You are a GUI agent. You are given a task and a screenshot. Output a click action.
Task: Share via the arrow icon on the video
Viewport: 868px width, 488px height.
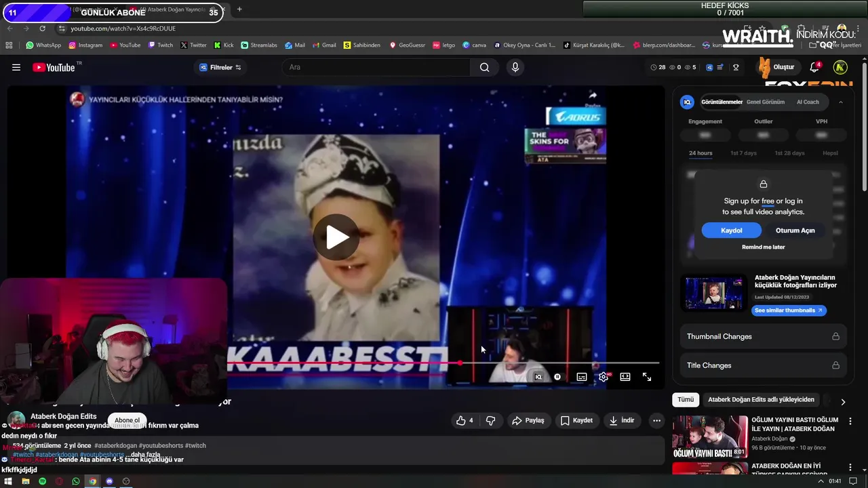point(593,96)
